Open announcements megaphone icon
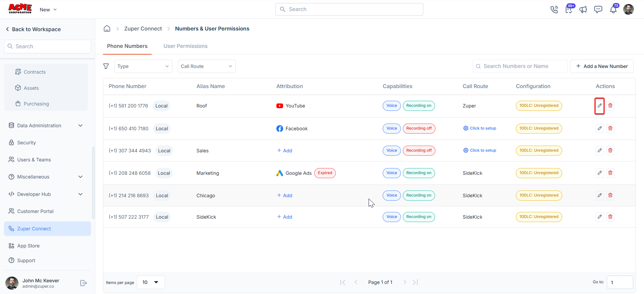 click(x=584, y=9)
